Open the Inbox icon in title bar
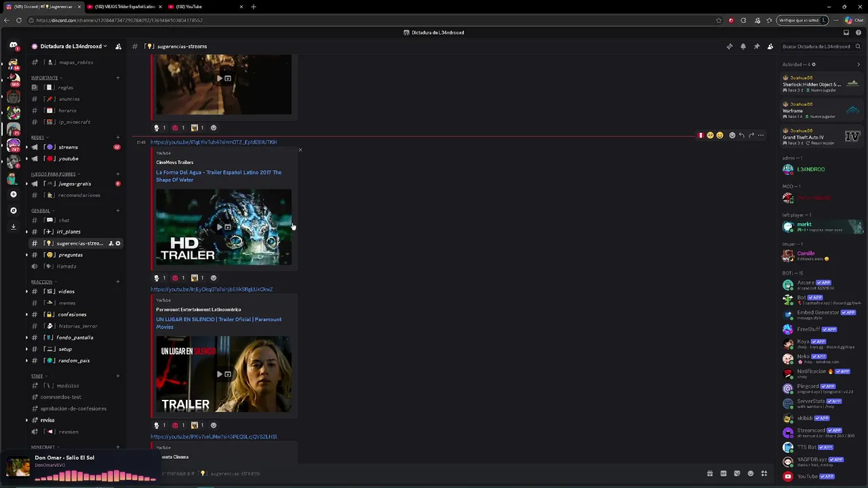This screenshot has width=868, height=488. click(x=846, y=33)
